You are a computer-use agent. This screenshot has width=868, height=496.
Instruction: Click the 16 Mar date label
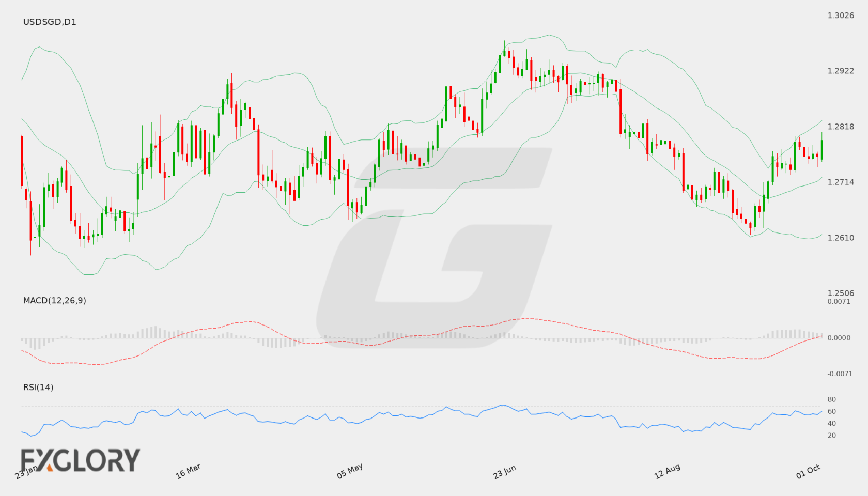coord(188,471)
